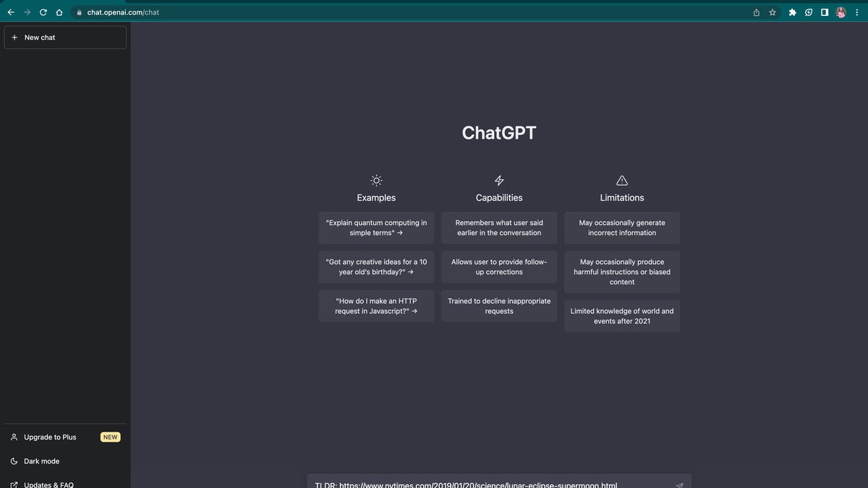Bookmark this page with star icon

[x=773, y=12]
